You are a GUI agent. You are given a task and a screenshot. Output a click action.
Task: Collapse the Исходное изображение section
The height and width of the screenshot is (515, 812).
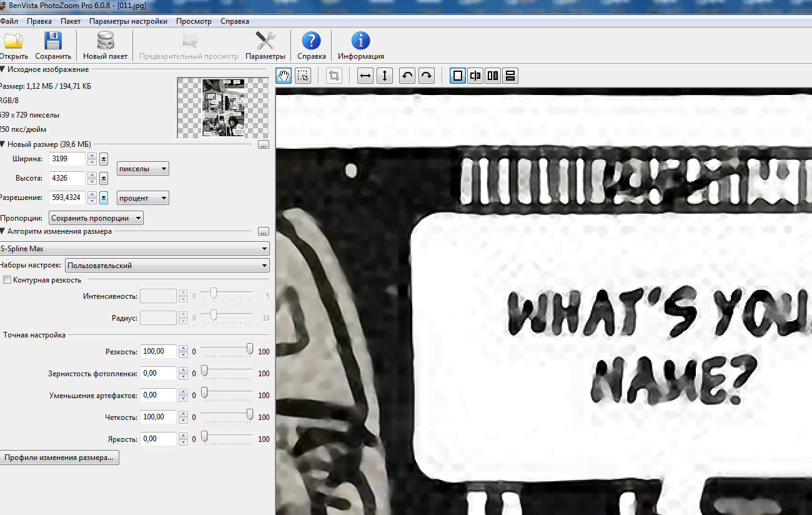click(2, 69)
